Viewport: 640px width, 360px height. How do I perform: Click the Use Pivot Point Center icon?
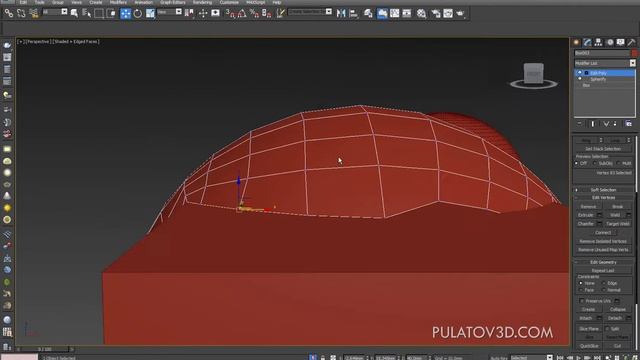coord(189,13)
